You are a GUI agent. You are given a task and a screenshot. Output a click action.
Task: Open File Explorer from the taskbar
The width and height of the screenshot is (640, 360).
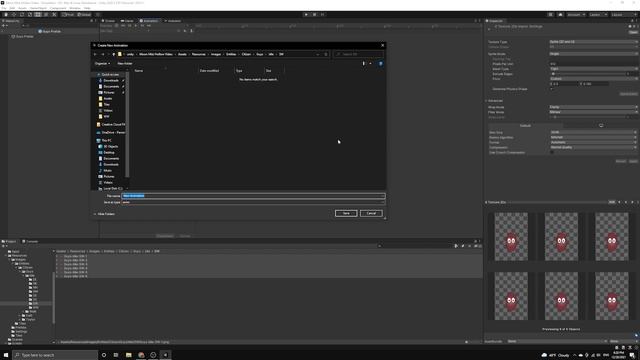pyautogui.click(x=129, y=355)
